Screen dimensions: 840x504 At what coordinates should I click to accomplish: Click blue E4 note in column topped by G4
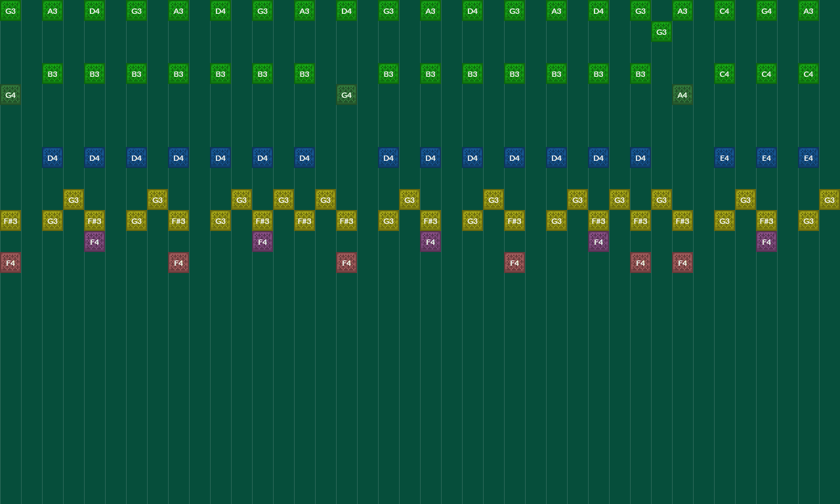[x=766, y=158]
